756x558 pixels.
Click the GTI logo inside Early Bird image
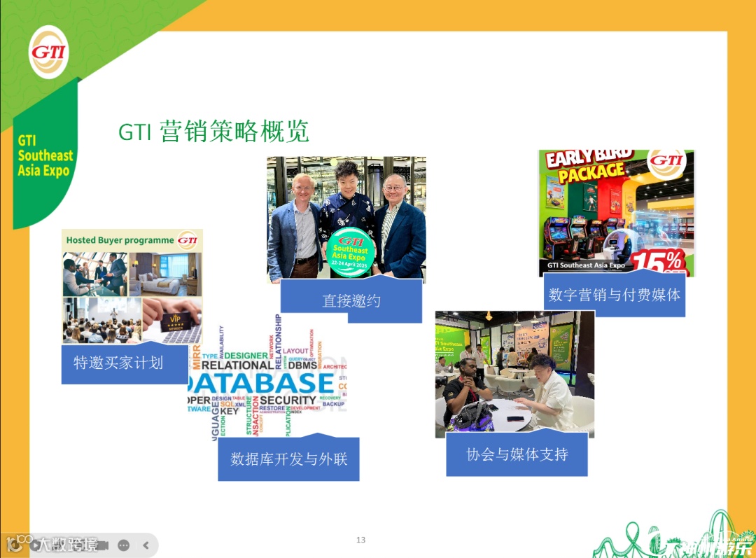pos(667,160)
